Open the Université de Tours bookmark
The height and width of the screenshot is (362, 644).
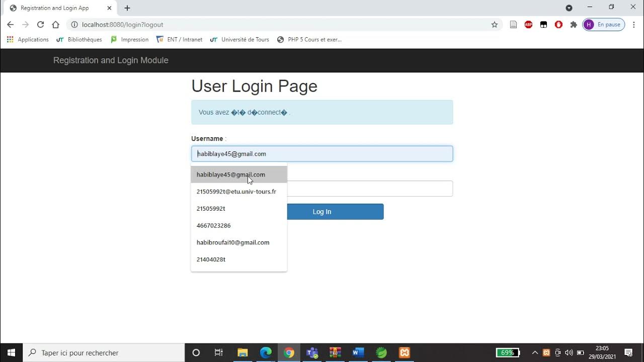coord(239,40)
